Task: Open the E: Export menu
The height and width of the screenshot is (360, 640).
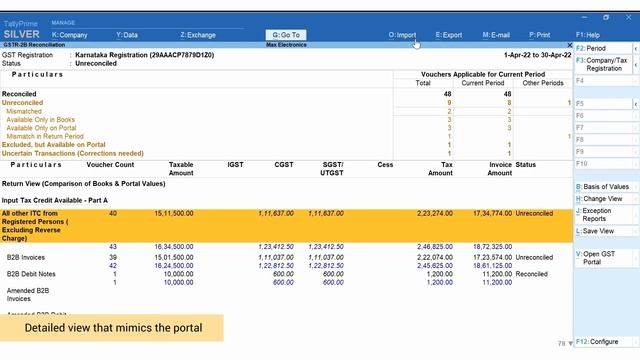Action: [449, 35]
